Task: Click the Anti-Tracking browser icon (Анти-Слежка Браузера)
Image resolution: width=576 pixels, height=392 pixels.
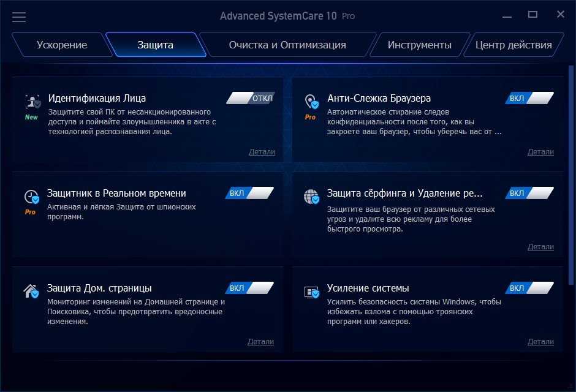Action: click(311, 102)
